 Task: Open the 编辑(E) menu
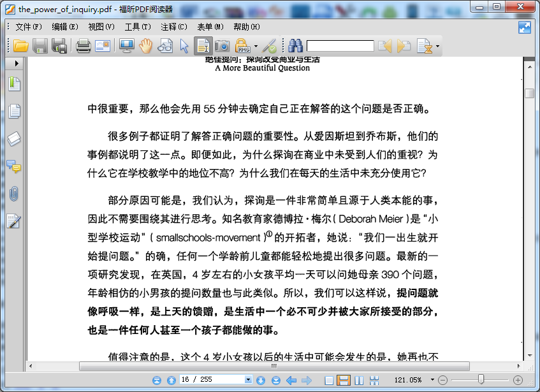(65, 27)
